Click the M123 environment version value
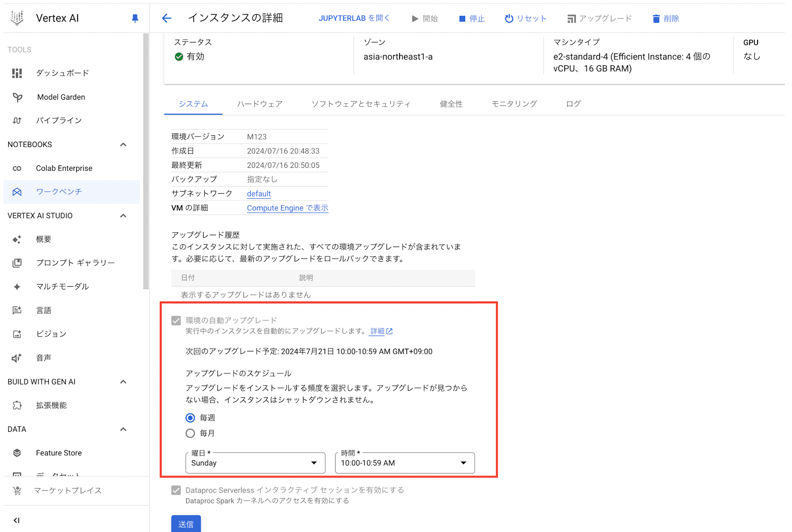The width and height of the screenshot is (792, 532). tap(257, 137)
